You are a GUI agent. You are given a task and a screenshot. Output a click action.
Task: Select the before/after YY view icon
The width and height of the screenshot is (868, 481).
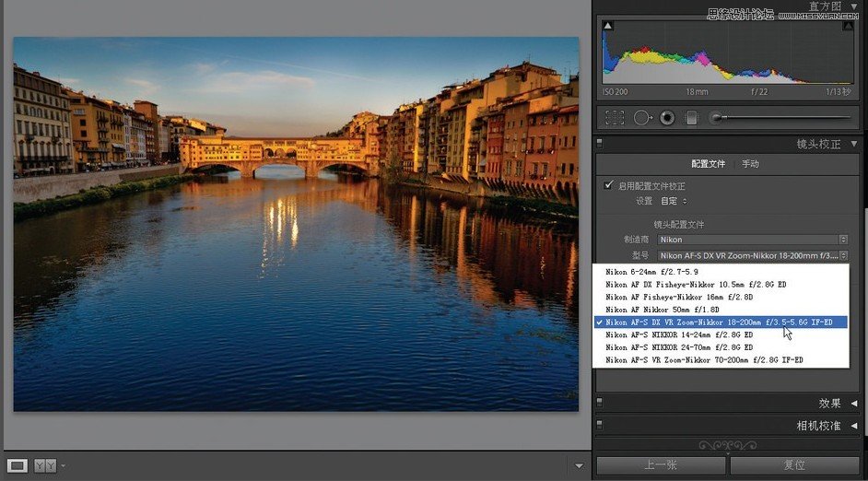coord(45,465)
